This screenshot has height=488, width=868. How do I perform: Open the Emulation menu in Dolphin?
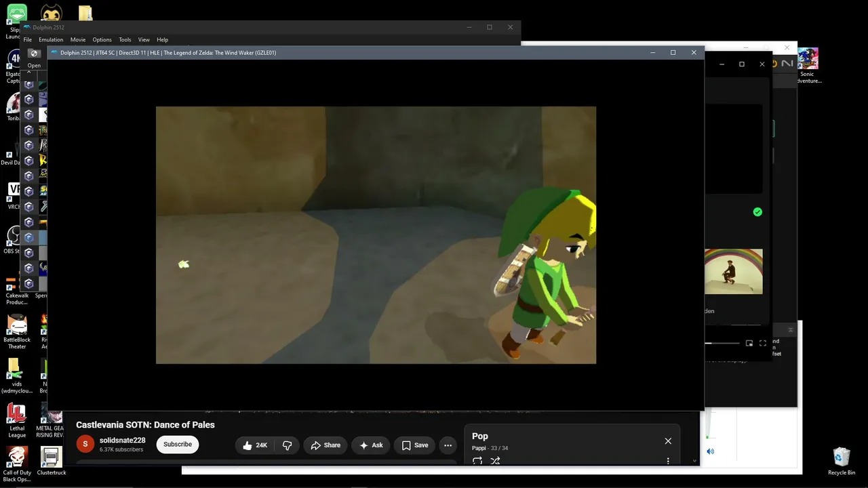click(x=51, y=40)
